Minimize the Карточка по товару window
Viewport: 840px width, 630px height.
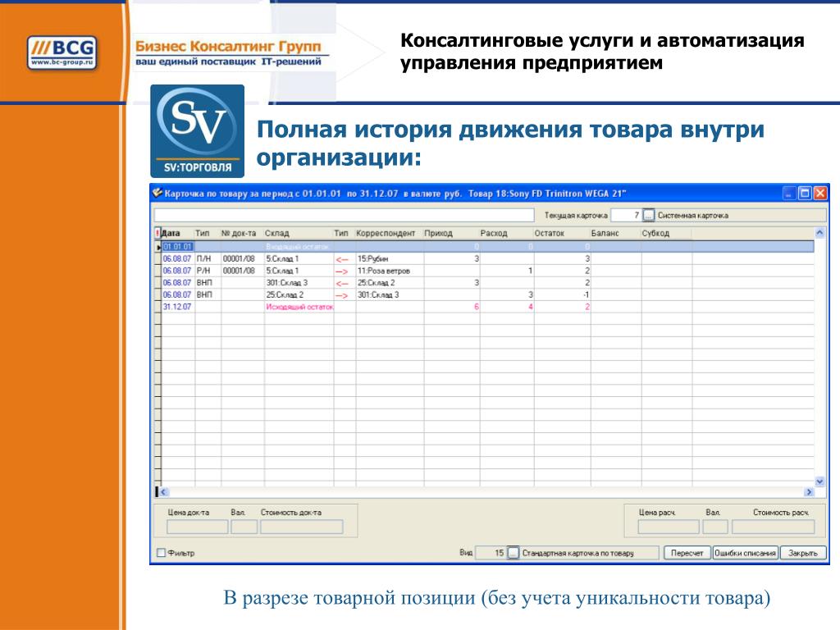789,194
